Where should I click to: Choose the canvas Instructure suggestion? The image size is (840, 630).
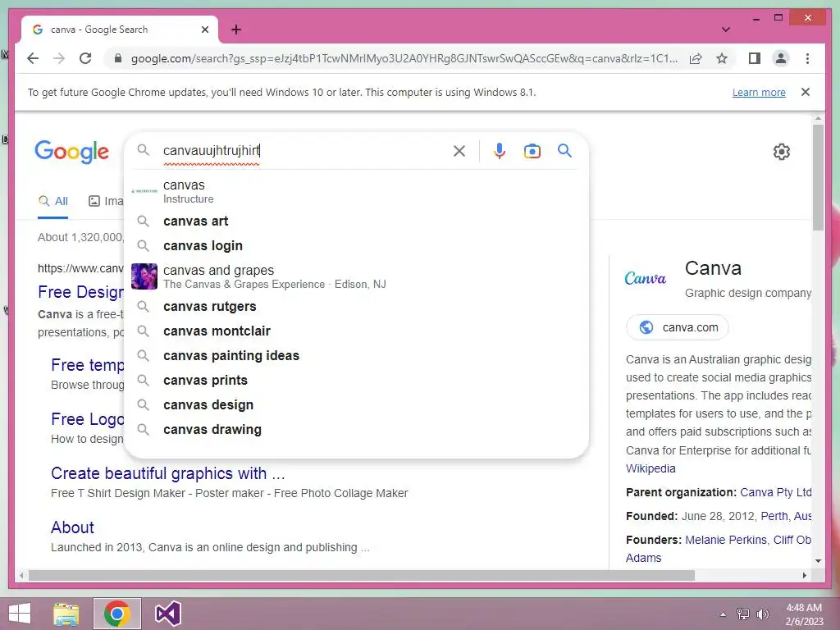(356, 191)
